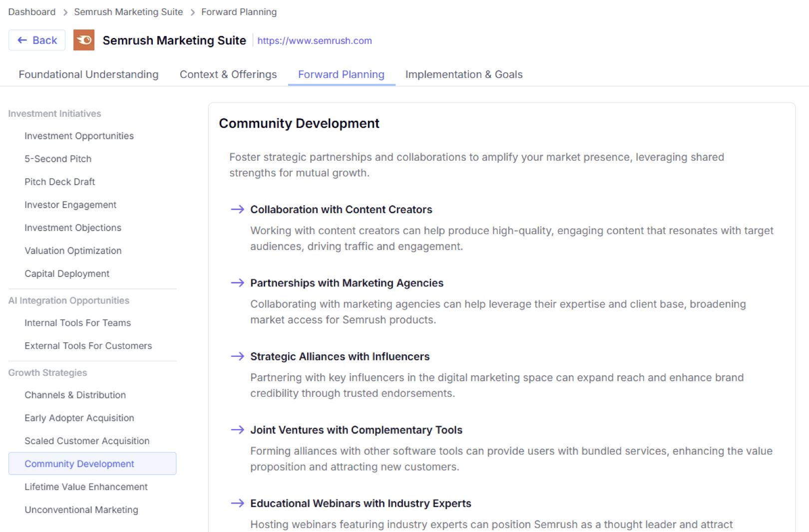The image size is (809, 532).
Task: Select Valuation Optimization in the sidebar
Action: 73,251
